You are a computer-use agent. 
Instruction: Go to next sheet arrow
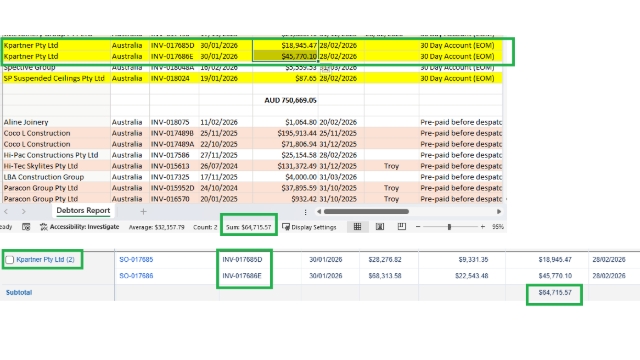click(x=24, y=211)
